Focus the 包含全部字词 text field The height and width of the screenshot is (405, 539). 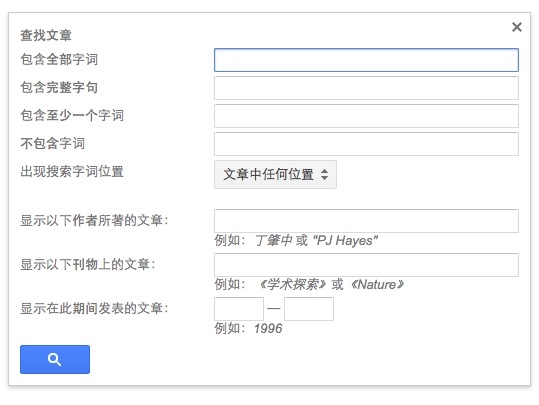pos(366,60)
